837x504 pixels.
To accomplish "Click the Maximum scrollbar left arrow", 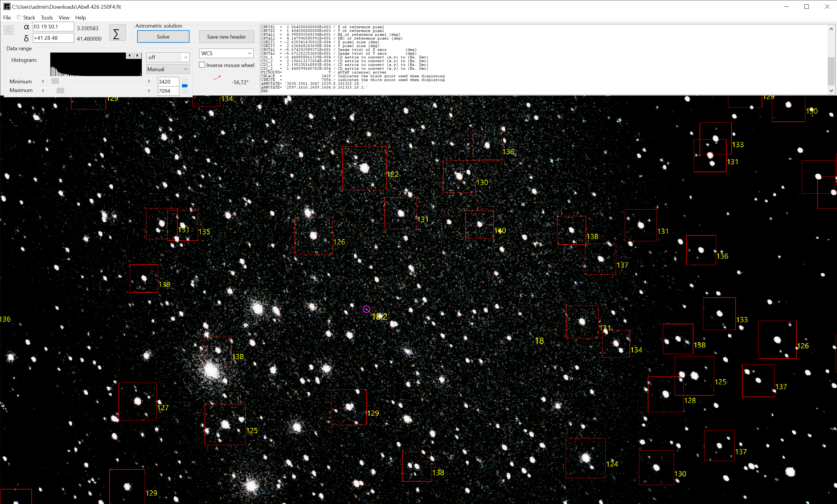I will [x=43, y=91].
